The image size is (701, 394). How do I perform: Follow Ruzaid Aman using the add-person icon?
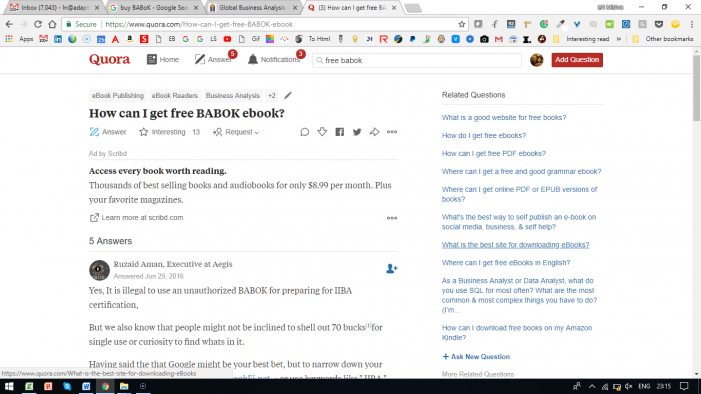(391, 268)
